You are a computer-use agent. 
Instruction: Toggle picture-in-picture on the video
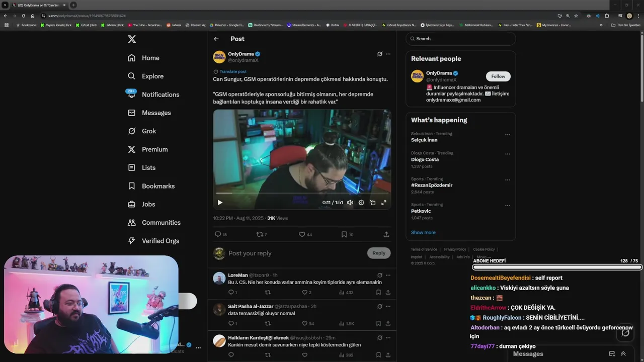click(373, 203)
